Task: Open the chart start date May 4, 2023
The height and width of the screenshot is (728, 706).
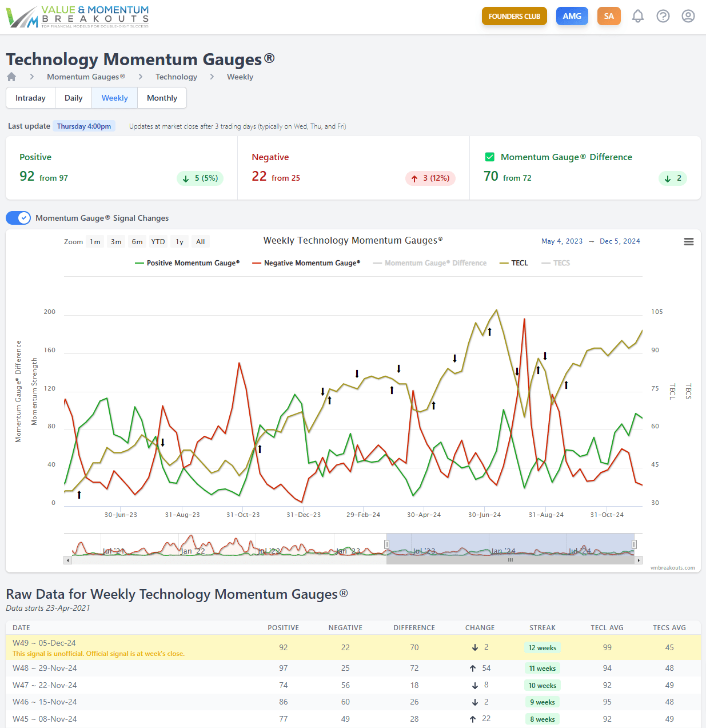Action: pyautogui.click(x=562, y=241)
